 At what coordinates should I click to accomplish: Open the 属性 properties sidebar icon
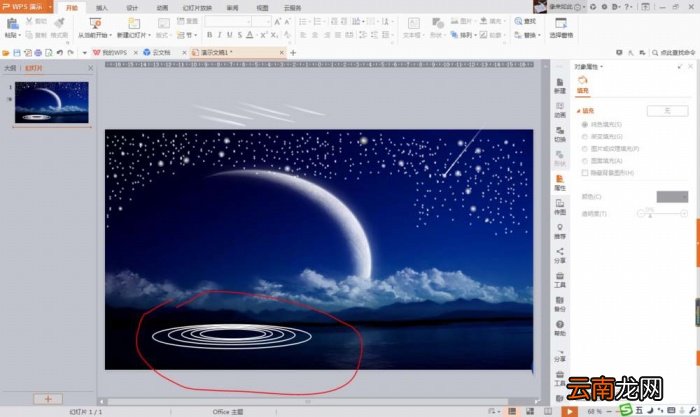(x=560, y=183)
